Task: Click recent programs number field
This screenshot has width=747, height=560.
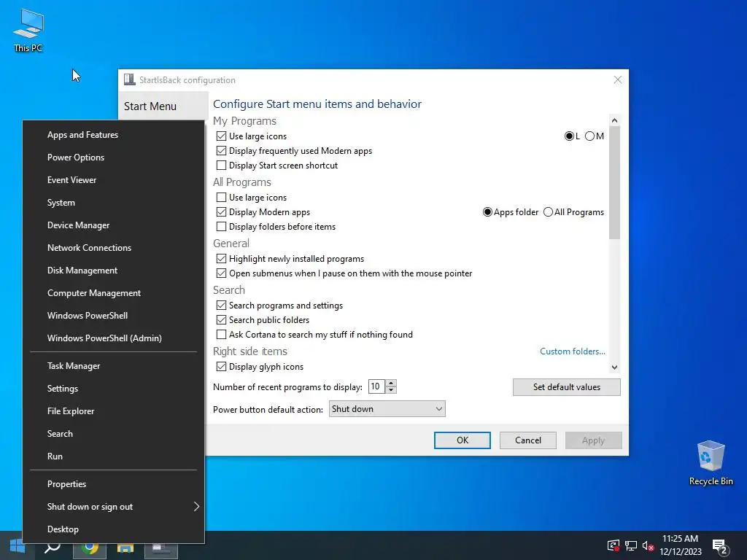Action: [376, 386]
